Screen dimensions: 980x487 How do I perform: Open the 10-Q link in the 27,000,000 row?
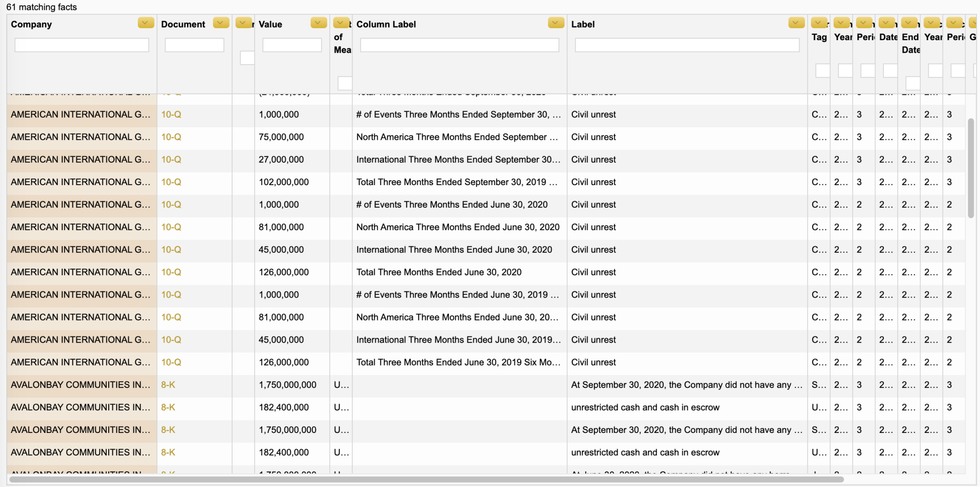(171, 160)
